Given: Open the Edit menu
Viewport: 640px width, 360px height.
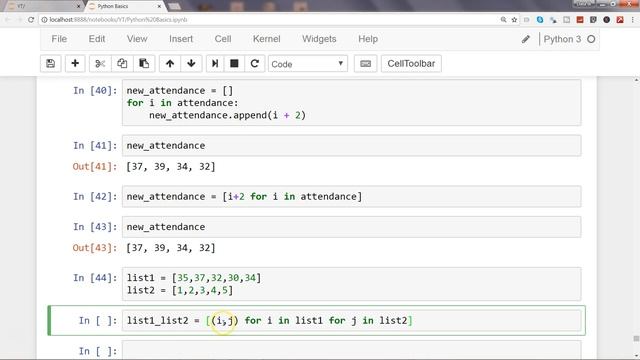Looking at the screenshot, I should [x=97, y=39].
